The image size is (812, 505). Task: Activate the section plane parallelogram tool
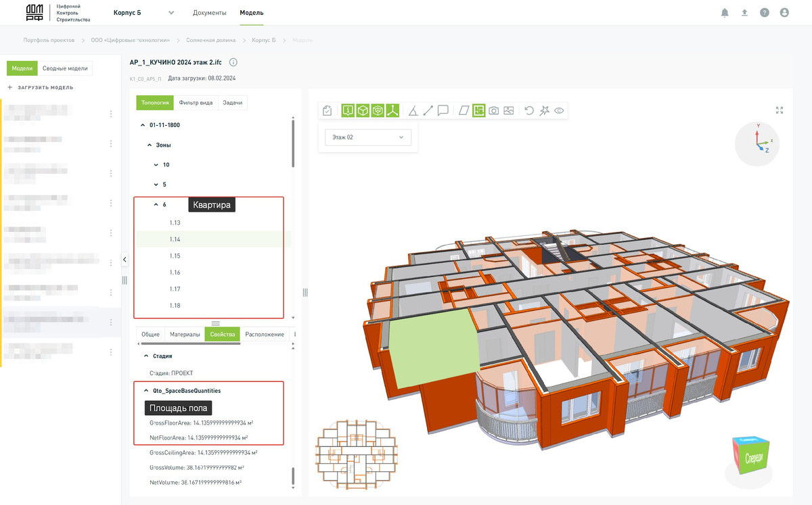click(x=464, y=111)
